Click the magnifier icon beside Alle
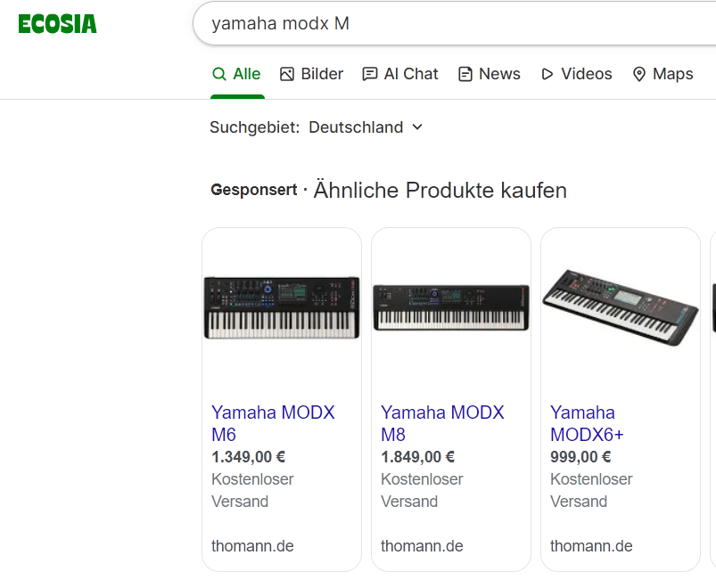This screenshot has width=716, height=588. click(218, 74)
